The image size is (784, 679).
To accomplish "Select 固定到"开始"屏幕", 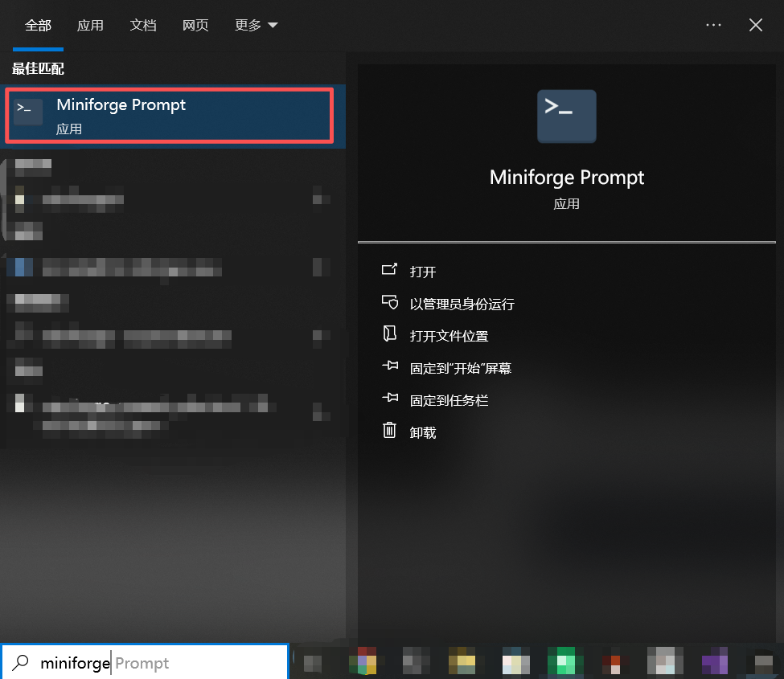I will 461,368.
